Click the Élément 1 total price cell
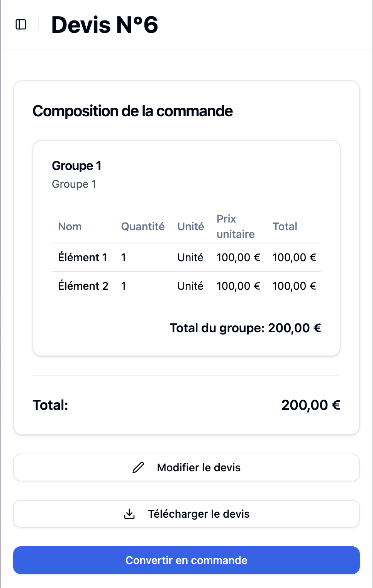Image resolution: width=373 pixels, height=588 pixels. coord(294,257)
